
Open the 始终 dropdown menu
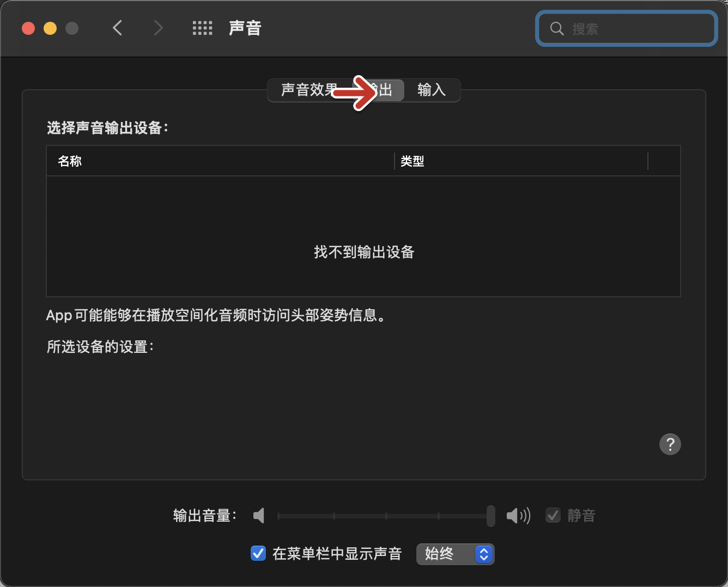tap(455, 554)
